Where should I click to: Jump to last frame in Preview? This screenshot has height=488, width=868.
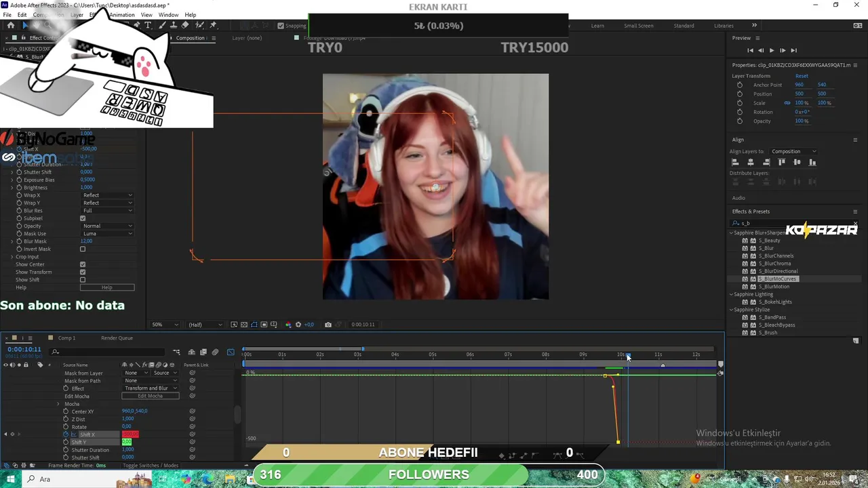point(793,50)
